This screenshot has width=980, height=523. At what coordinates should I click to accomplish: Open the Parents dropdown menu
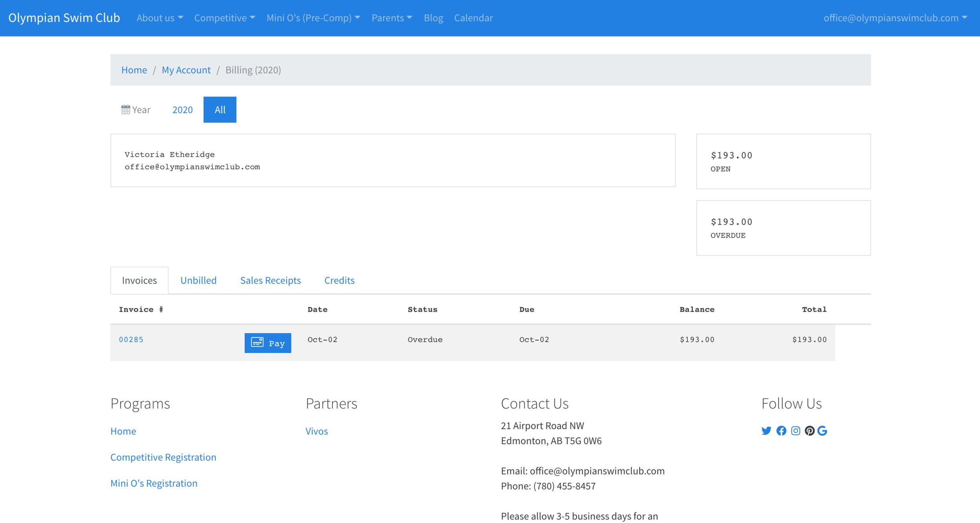click(x=392, y=18)
